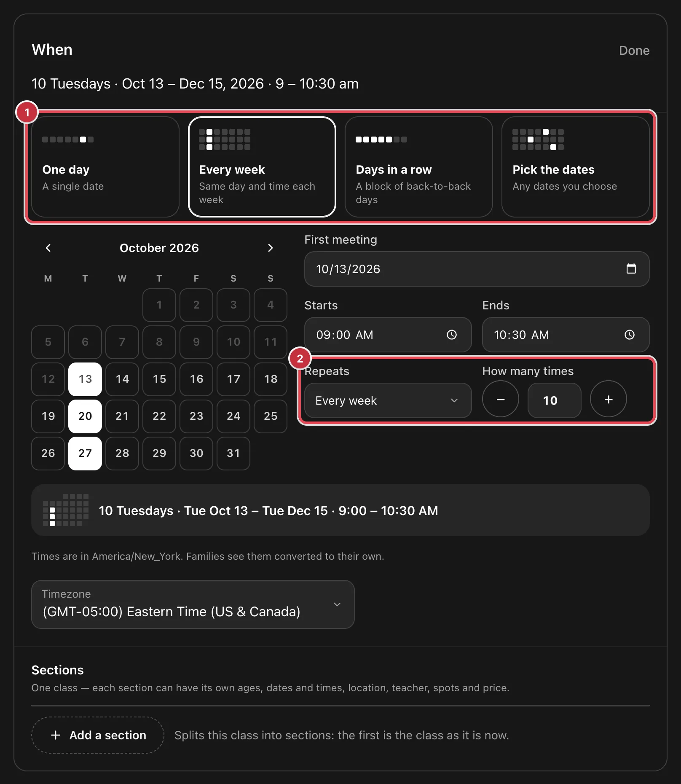
Task: Go to previous month in calendar
Action: (48, 248)
